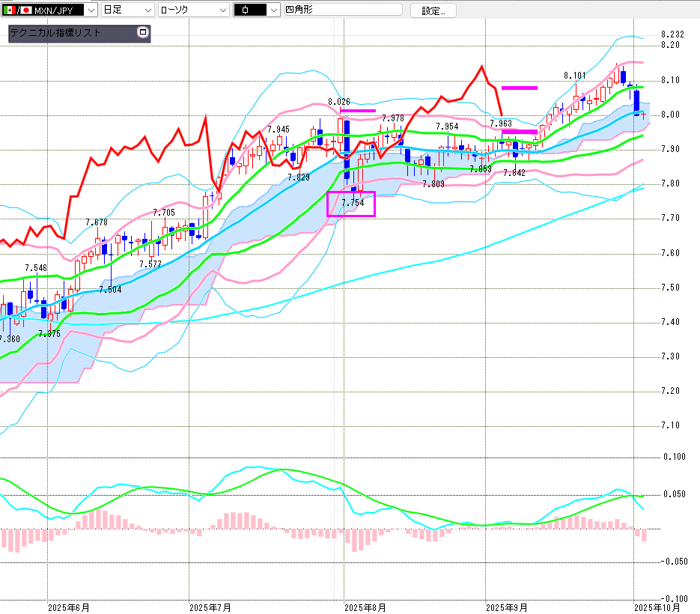This screenshot has width=700, height=614.
Task: Click the Mexico flag icon in pair selector
Action: [x=8, y=10]
